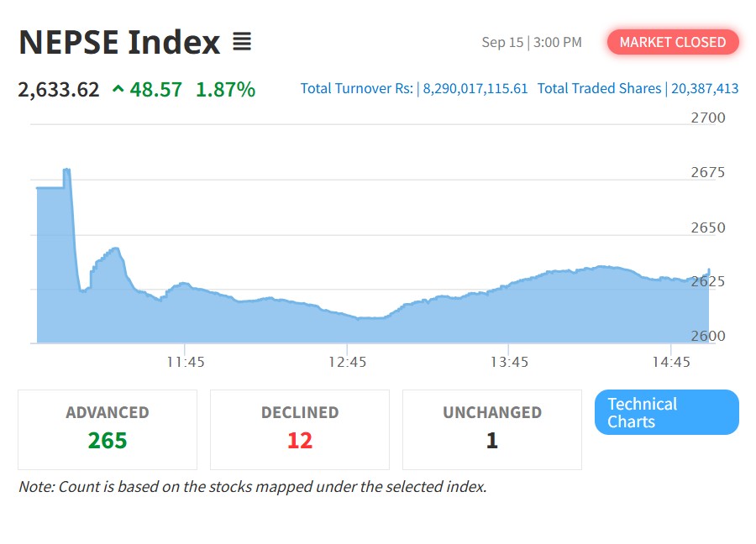Open Technical Charts
The height and width of the screenshot is (544, 756).
[666, 412]
